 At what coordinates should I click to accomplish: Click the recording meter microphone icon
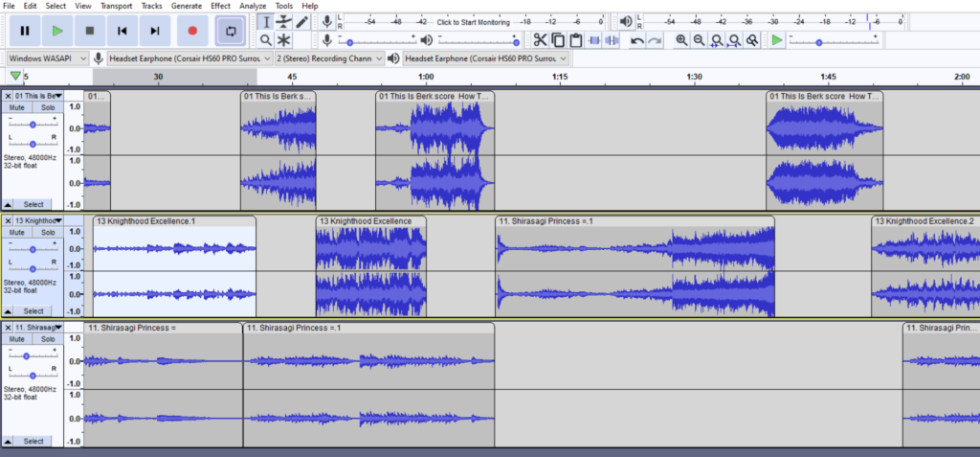point(326,22)
